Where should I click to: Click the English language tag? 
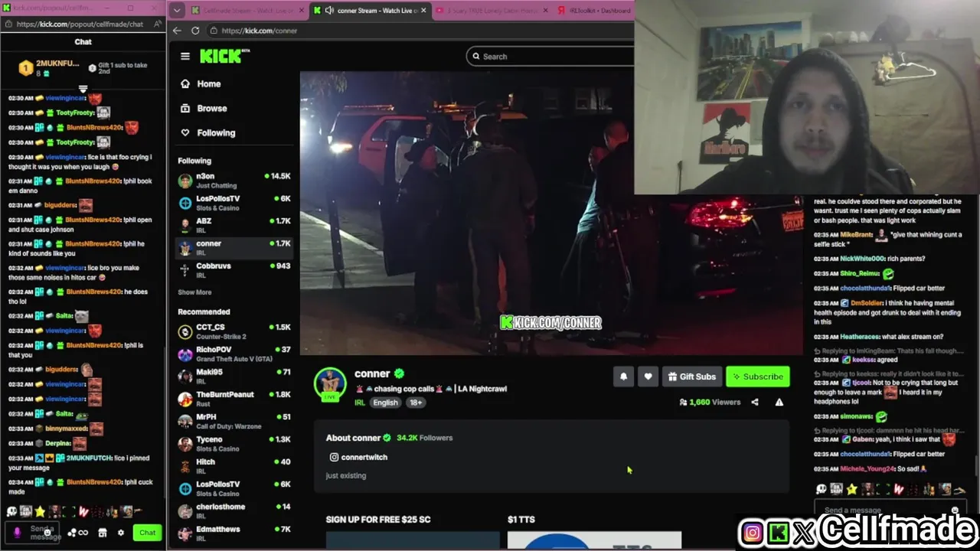click(385, 403)
